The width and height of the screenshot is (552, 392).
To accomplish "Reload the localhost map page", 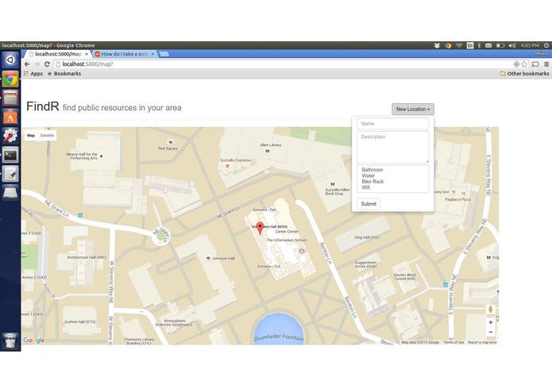I will click(47, 64).
